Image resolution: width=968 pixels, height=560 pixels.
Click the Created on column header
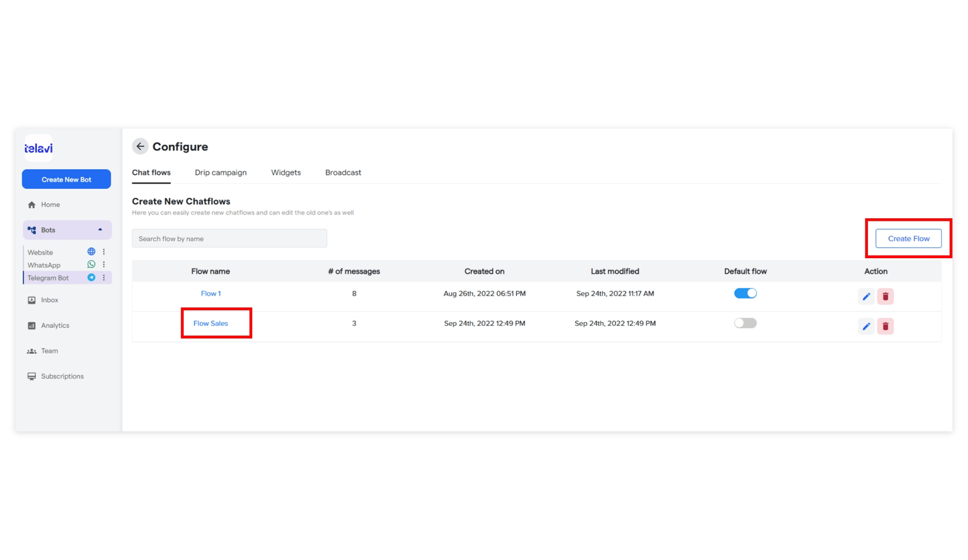[485, 271]
